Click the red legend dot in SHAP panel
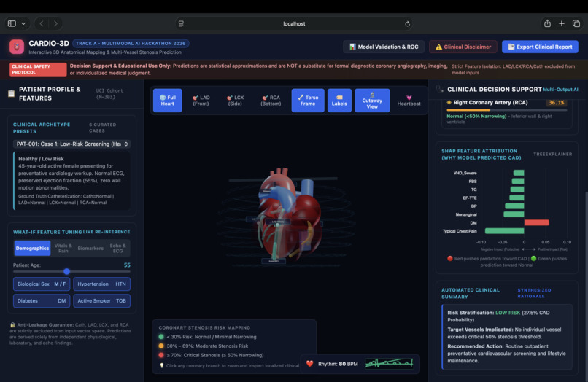588x382 pixels. coord(449,258)
